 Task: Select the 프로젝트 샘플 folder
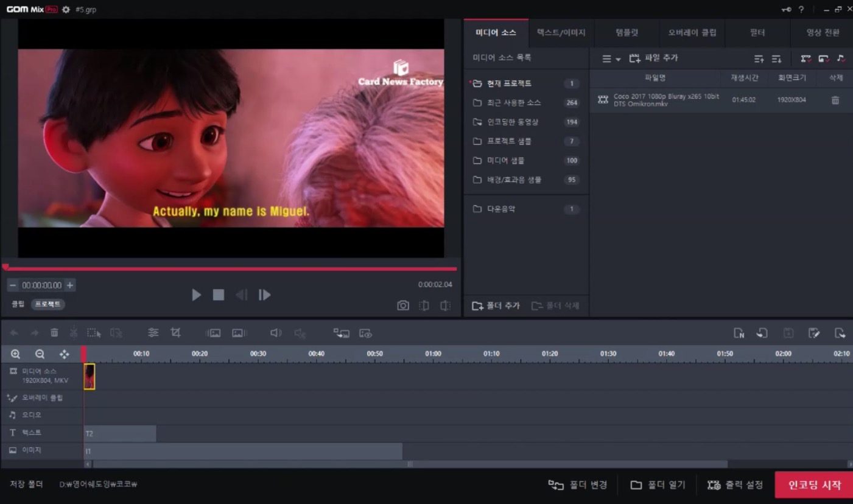pos(526,141)
